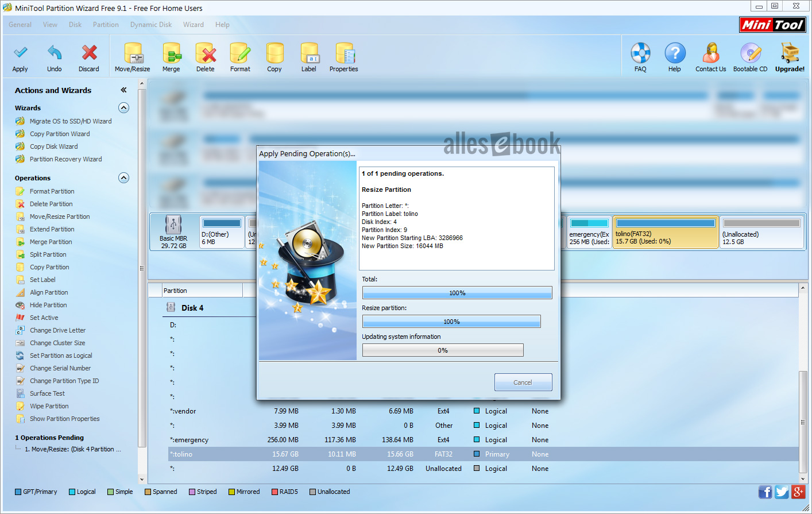Viewport: 812px width, 514px height.
Task: Click the Set Label operation
Action: click(42, 280)
